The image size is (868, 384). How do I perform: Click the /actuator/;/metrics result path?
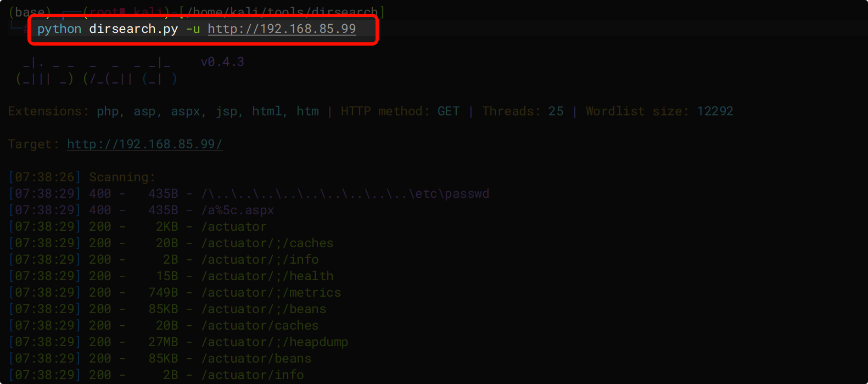tap(271, 293)
